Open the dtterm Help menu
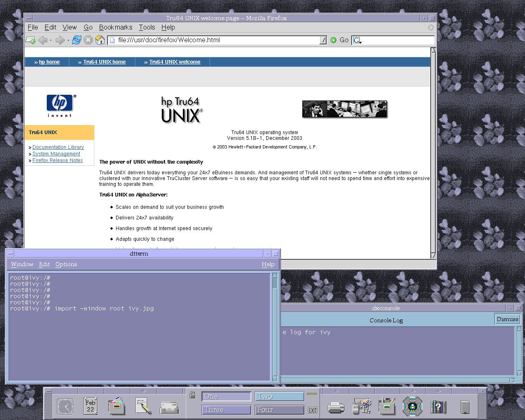The image size is (525, 420). click(x=268, y=264)
